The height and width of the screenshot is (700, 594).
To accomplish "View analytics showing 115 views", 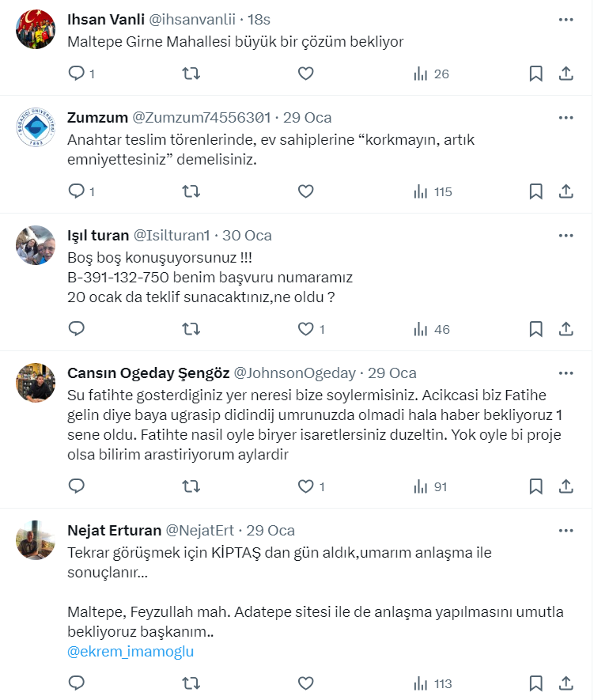I will coord(433,191).
